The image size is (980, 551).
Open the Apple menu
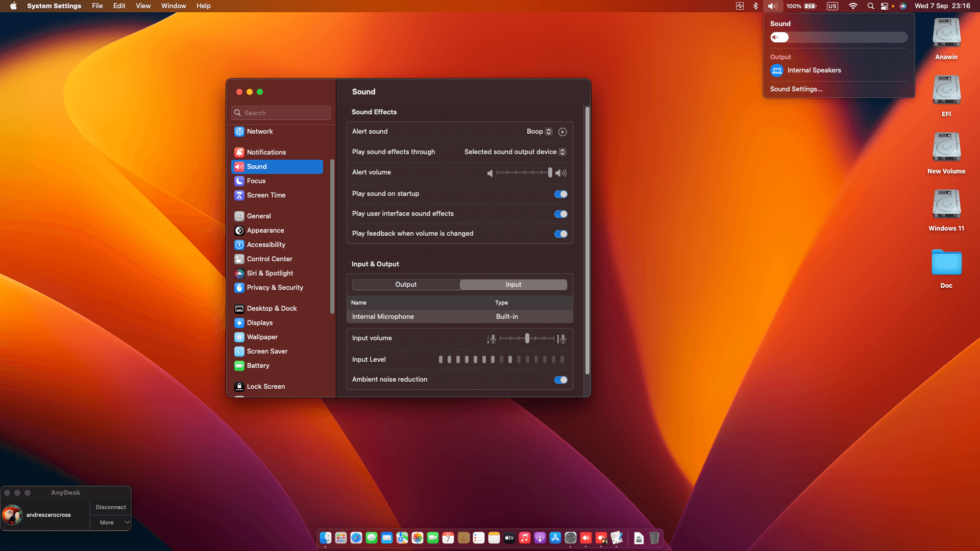(13, 6)
